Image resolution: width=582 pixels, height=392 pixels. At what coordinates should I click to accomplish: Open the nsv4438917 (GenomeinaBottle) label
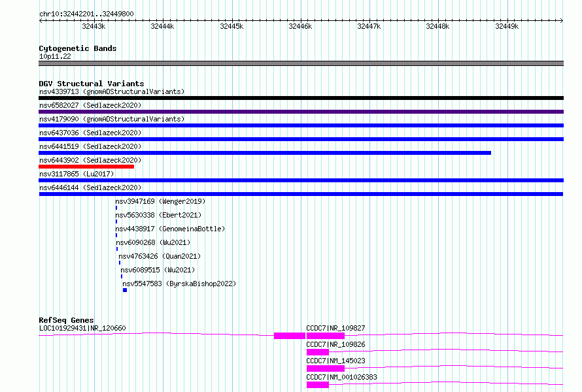pyautogui.click(x=170, y=229)
